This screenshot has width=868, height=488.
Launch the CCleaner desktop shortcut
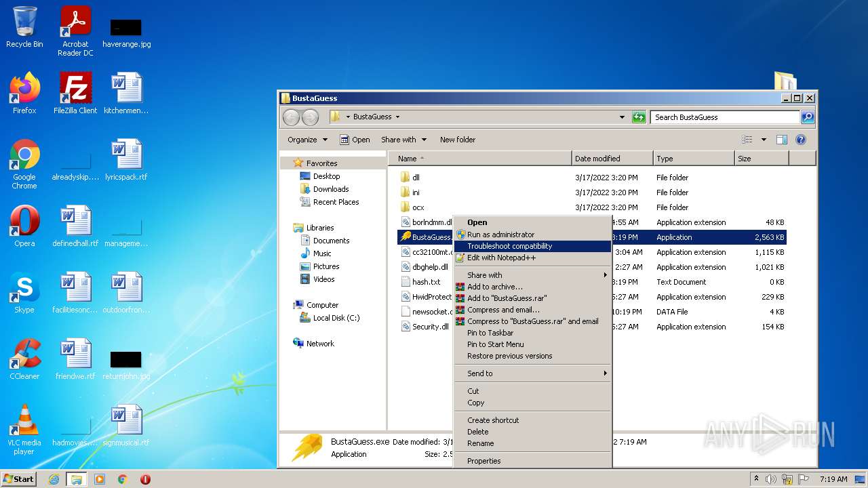(x=24, y=359)
